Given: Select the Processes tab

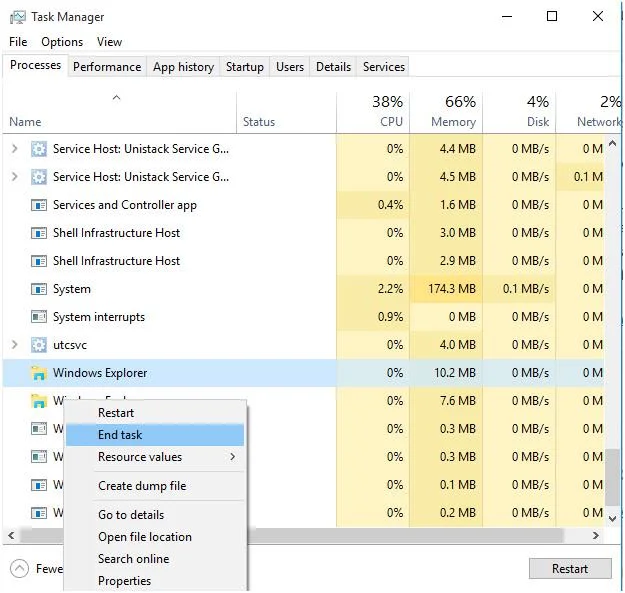Looking at the screenshot, I should pos(35,65).
